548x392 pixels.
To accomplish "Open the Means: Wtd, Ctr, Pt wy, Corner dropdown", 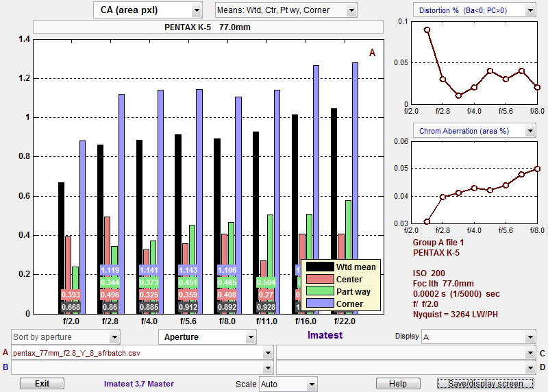I will click(x=286, y=10).
